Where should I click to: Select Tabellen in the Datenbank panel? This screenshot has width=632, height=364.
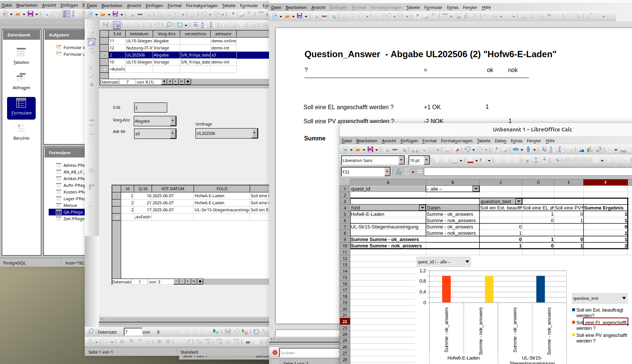coord(21,56)
